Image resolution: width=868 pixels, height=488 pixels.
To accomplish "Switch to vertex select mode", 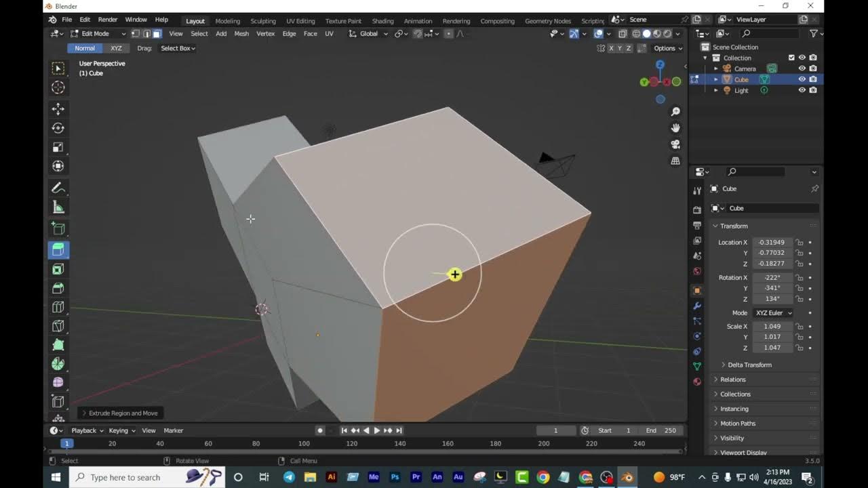I will point(136,33).
